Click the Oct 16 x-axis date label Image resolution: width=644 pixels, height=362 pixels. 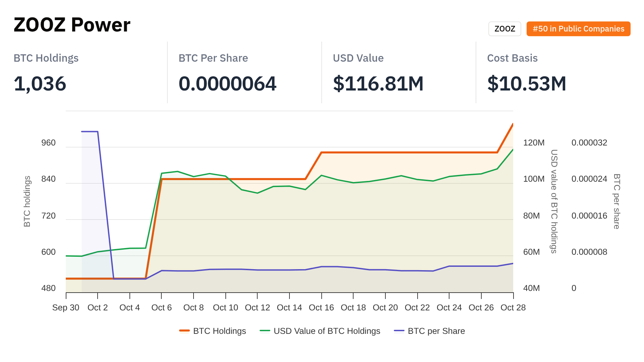[321, 307]
